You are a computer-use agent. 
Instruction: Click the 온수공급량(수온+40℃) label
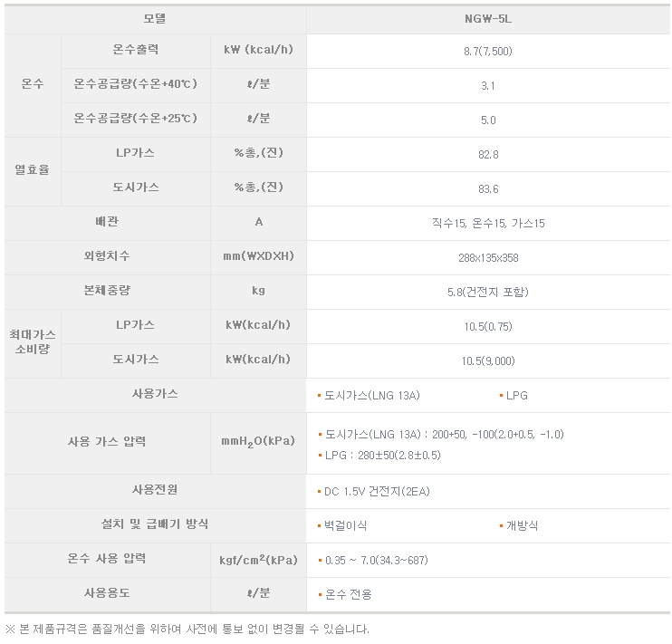[x=135, y=84]
